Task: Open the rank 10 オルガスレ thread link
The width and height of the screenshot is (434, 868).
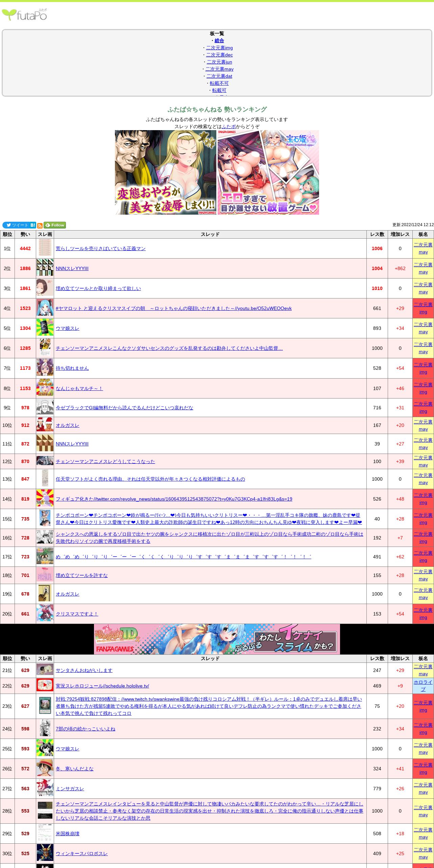Action: click(x=68, y=425)
